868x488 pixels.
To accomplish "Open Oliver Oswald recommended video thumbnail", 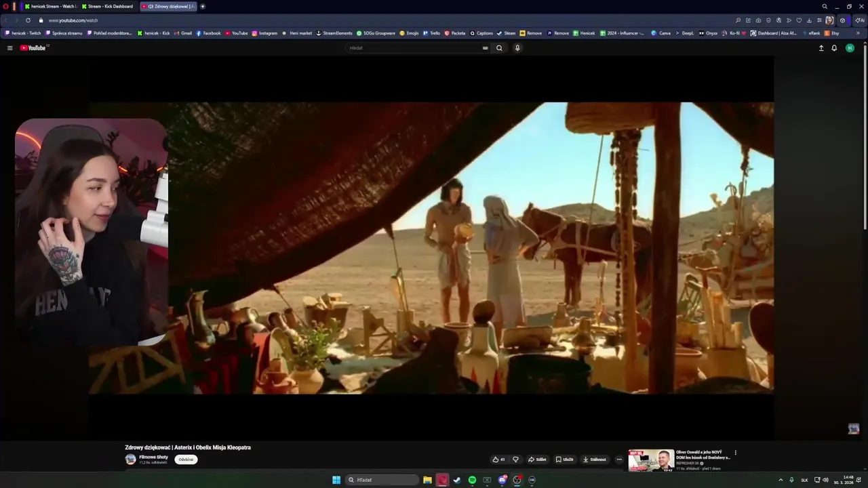I will tap(651, 460).
